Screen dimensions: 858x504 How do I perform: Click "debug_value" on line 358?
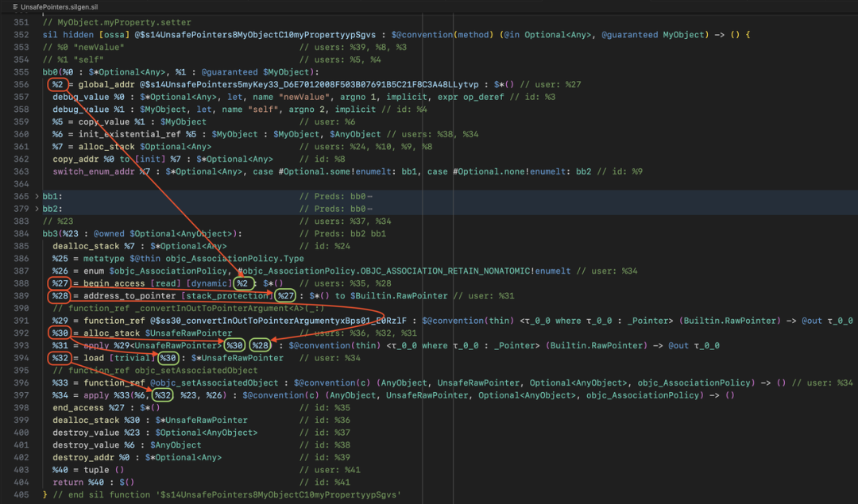[x=80, y=110]
